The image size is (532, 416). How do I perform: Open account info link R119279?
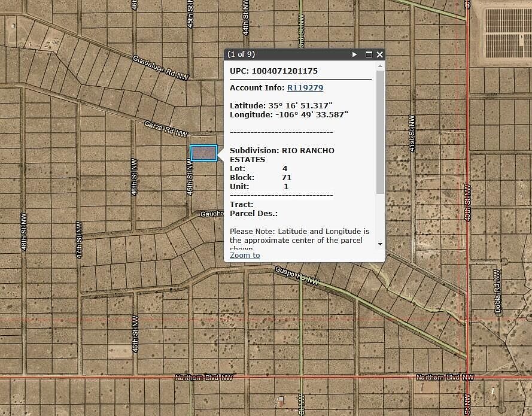[x=305, y=88]
